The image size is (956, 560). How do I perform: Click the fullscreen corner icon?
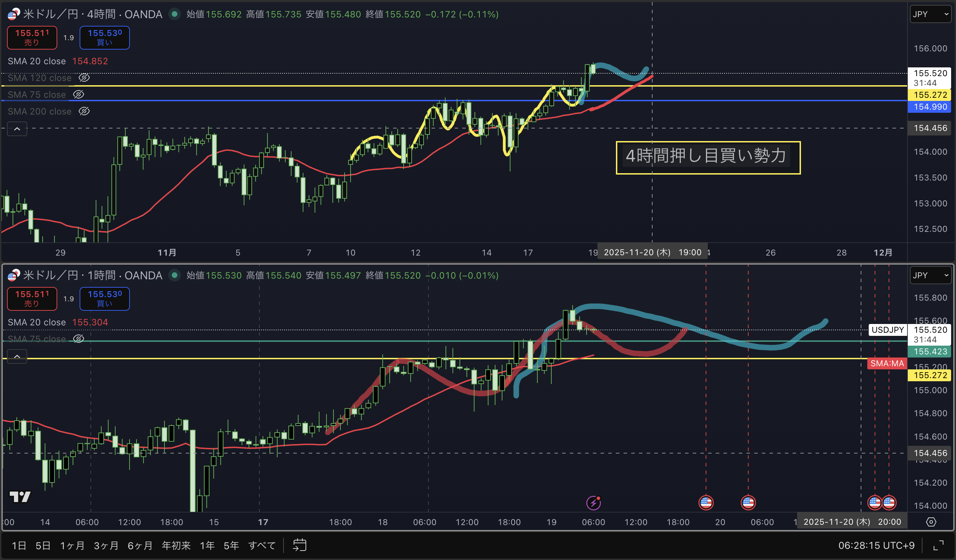pyautogui.click(x=938, y=545)
